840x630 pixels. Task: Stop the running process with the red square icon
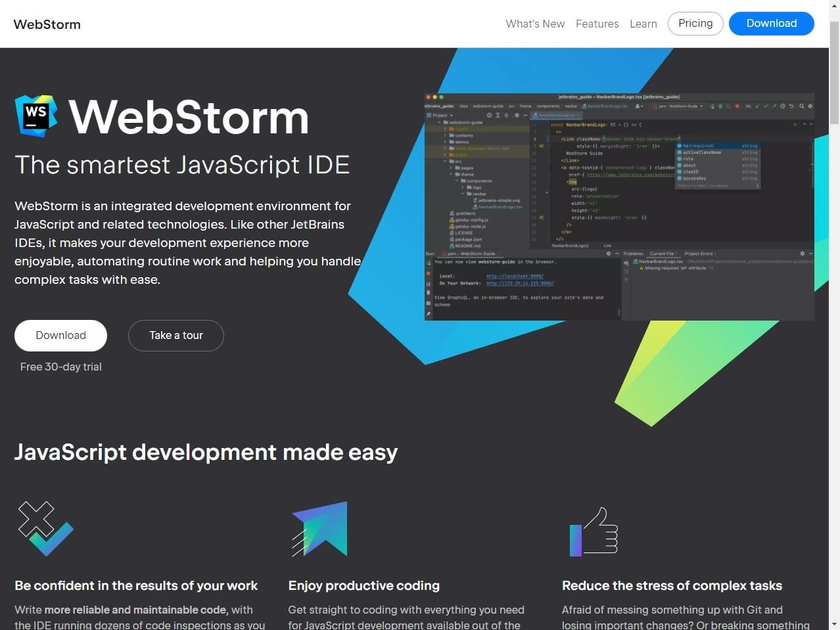click(x=737, y=106)
